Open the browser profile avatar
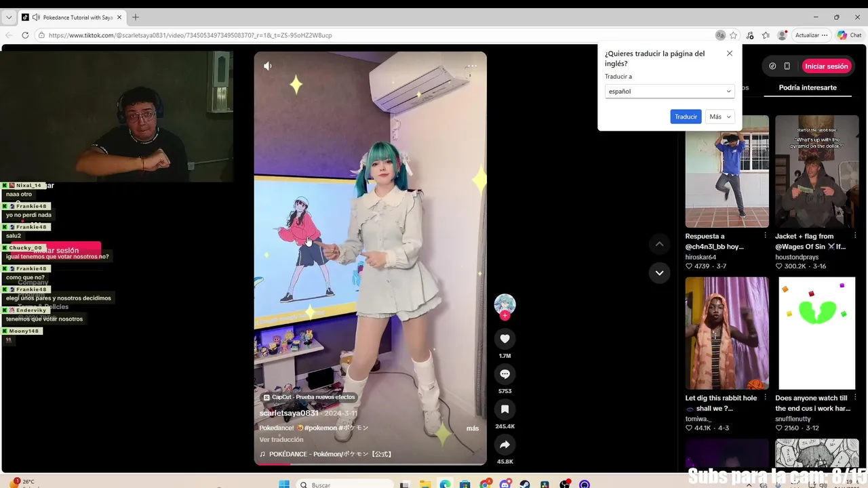 (782, 35)
